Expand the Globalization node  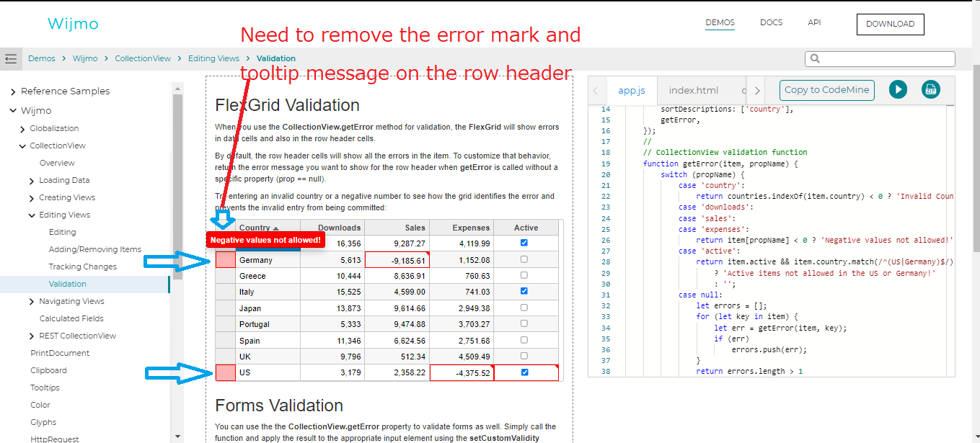click(x=22, y=129)
